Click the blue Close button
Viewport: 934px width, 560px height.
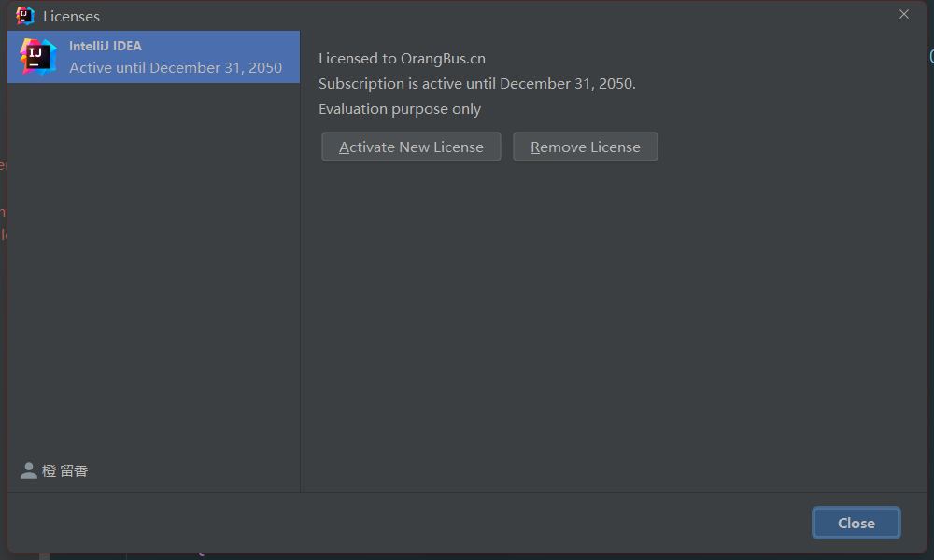pyautogui.click(x=856, y=523)
